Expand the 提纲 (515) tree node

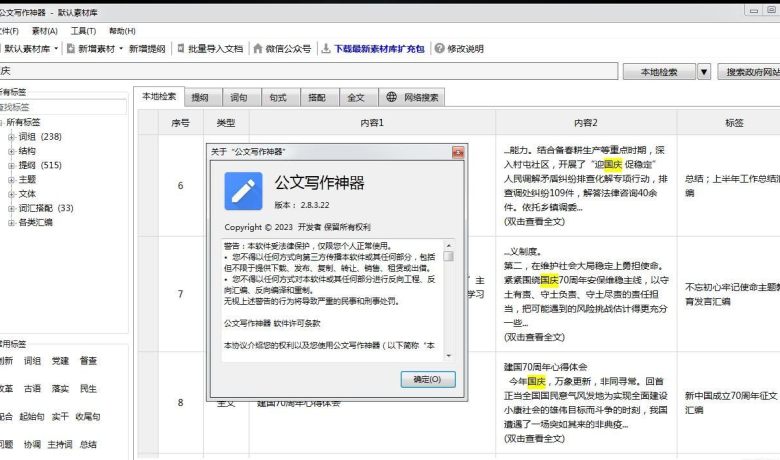[x=11, y=166]
